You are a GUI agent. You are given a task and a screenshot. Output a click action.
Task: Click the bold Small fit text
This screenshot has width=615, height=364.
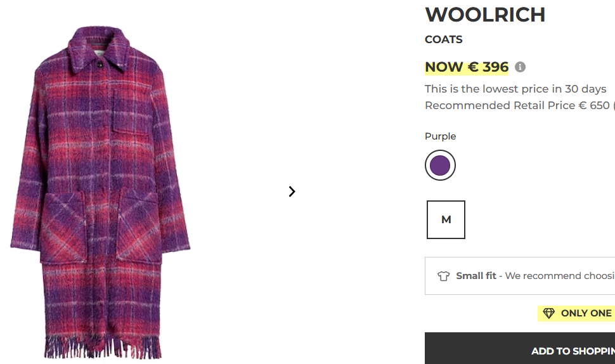coord(476,276)
